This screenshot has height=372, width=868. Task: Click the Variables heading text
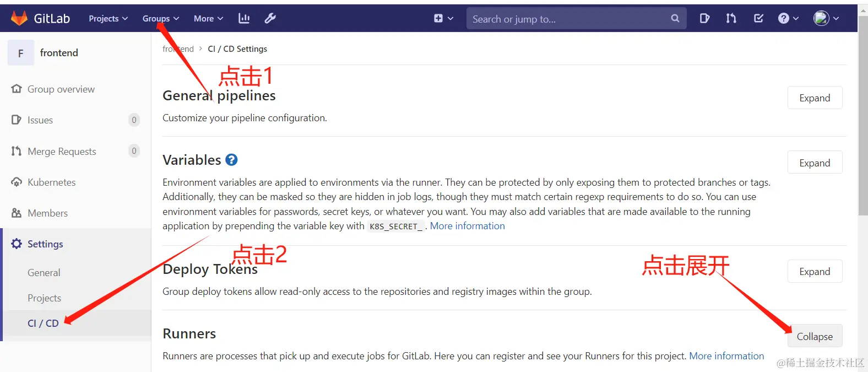pyautogui.click(x=192, y=160)
